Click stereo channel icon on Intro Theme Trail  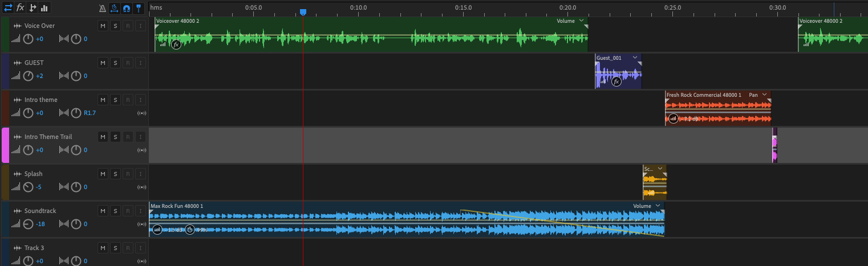[141, 150]
